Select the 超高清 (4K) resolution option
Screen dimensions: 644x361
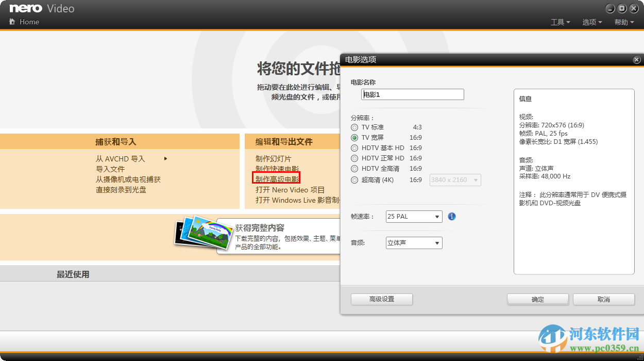(354, 179)
